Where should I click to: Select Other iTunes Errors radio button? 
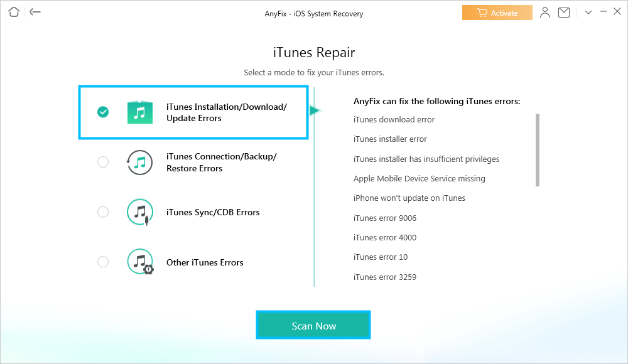103,262
